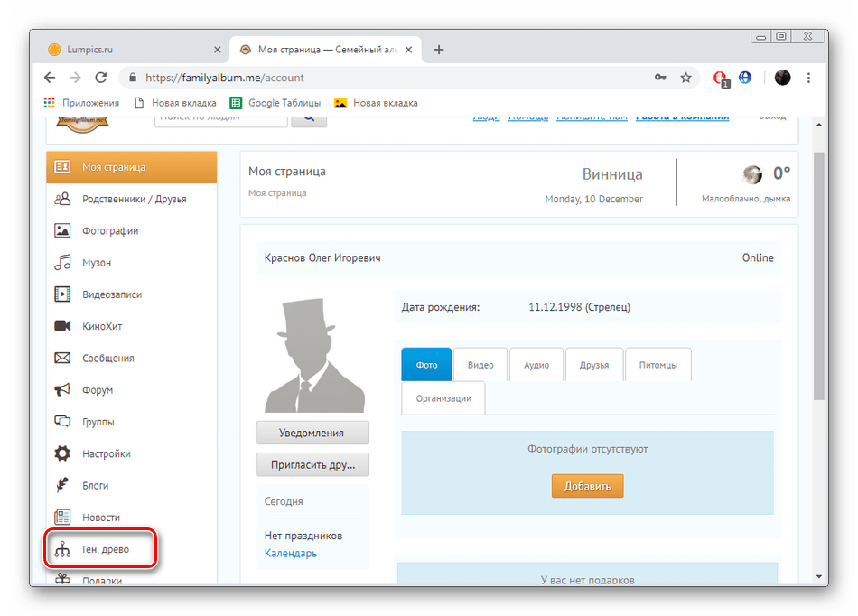Image resolution: width=858 pixels, height=616 pixels.
Task: Open Сообщения messages section
Action: click(x=131, y=358)
